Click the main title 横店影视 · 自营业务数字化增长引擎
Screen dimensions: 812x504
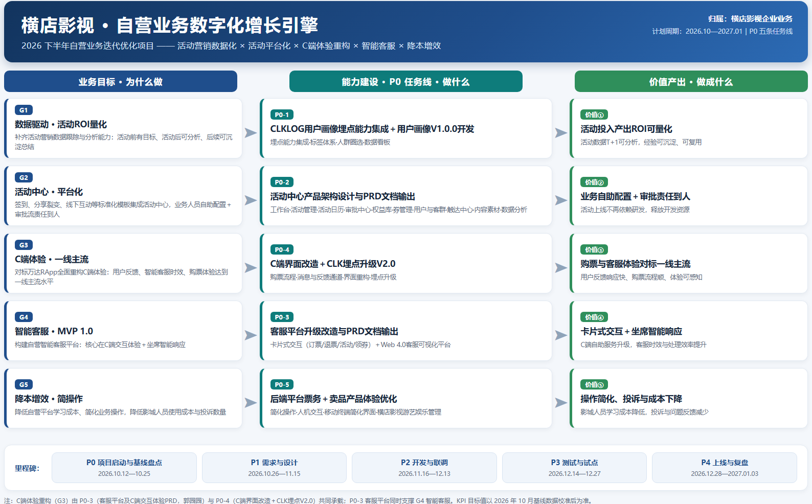tap(169, 25)
